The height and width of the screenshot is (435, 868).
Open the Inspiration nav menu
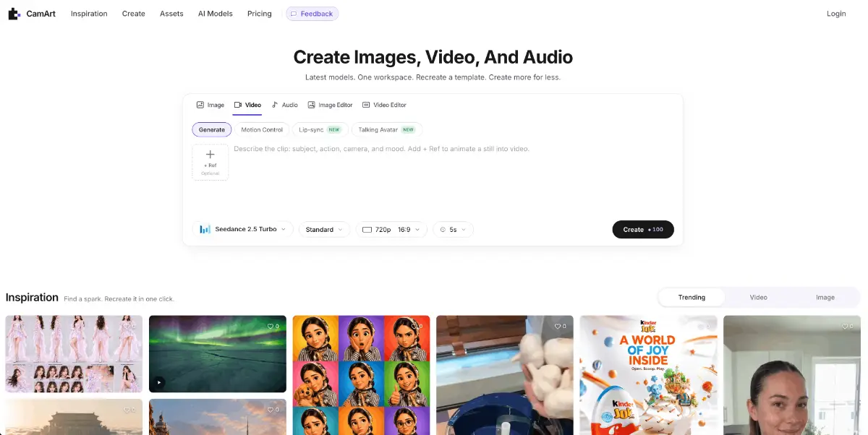[89, 14]
